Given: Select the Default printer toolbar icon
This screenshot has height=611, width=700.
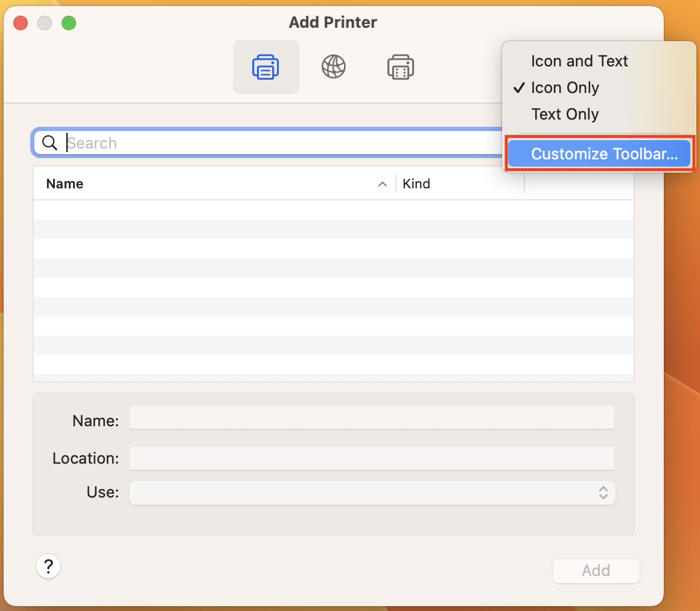Looking at the screenshot, I should coord(266,67).
